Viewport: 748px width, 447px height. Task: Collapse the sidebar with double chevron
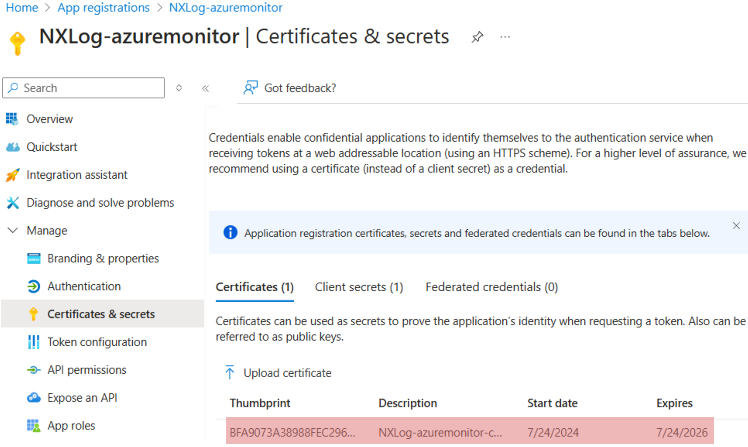click(x=205, y=88)
